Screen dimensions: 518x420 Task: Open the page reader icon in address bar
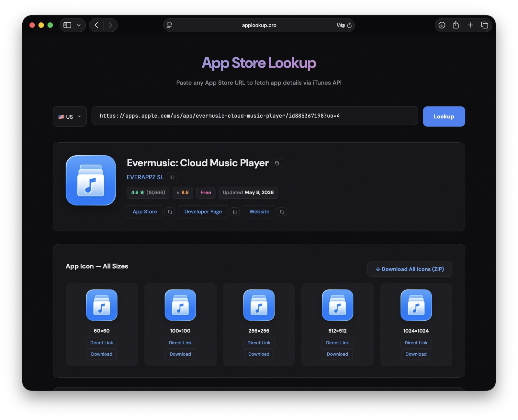(x=169, y=25)
